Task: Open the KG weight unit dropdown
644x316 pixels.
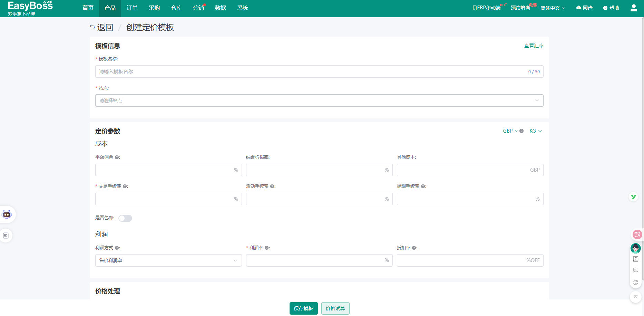Action: pyautogui.click(x=535, y=131)
